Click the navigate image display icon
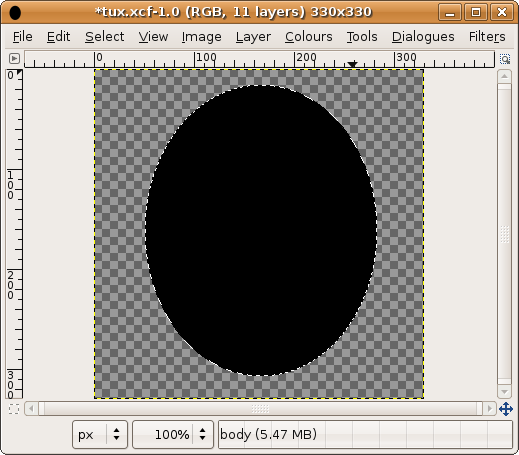Image resolution: width=519 pixels, height=455 pixels. tap(506, 409)
